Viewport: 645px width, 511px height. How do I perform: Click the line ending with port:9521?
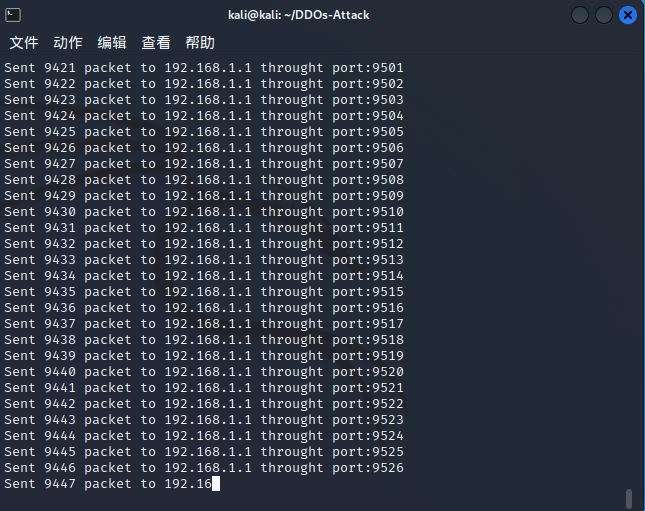click(204, 388)
